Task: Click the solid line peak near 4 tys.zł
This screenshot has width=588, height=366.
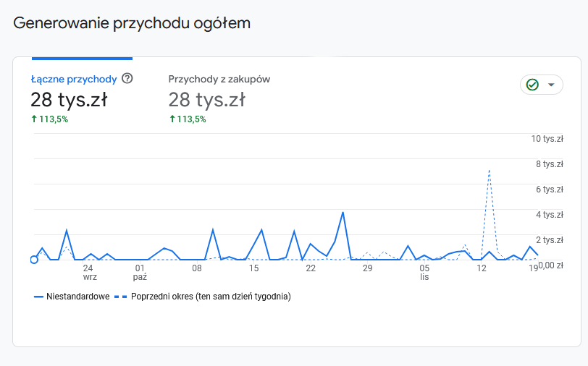Action: click(x=343, y=213)
